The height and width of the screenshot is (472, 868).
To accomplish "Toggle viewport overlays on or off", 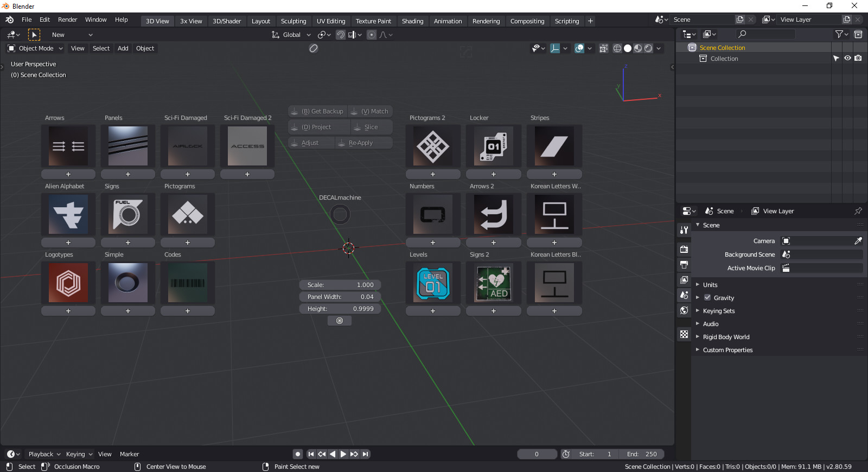I will [579, 48].
